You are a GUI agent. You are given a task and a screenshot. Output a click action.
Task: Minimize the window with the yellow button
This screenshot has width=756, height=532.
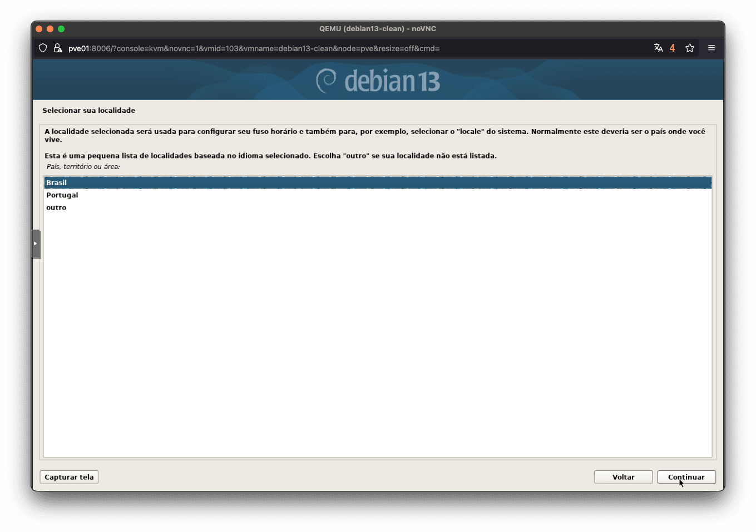pos(50,29)
